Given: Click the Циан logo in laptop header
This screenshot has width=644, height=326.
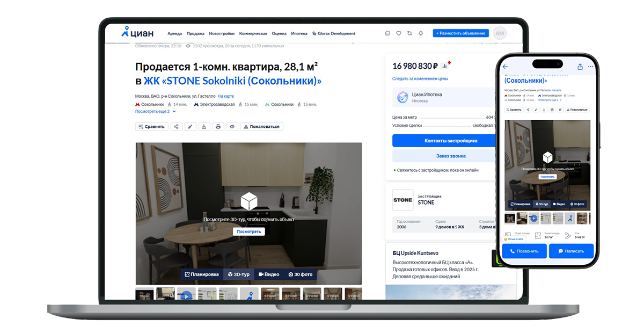Looking at the screenshot, I should 137,32.
